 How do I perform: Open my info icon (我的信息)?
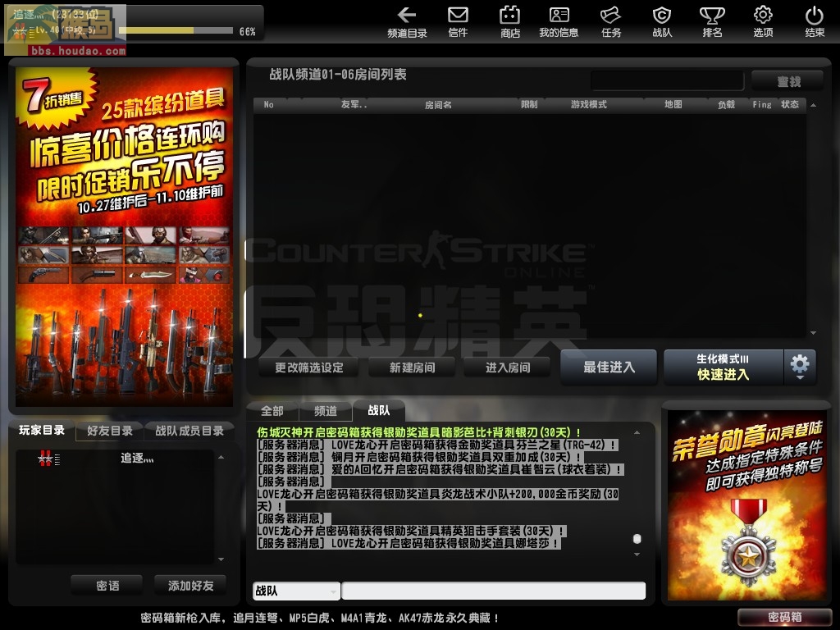[x=559, y=22]
